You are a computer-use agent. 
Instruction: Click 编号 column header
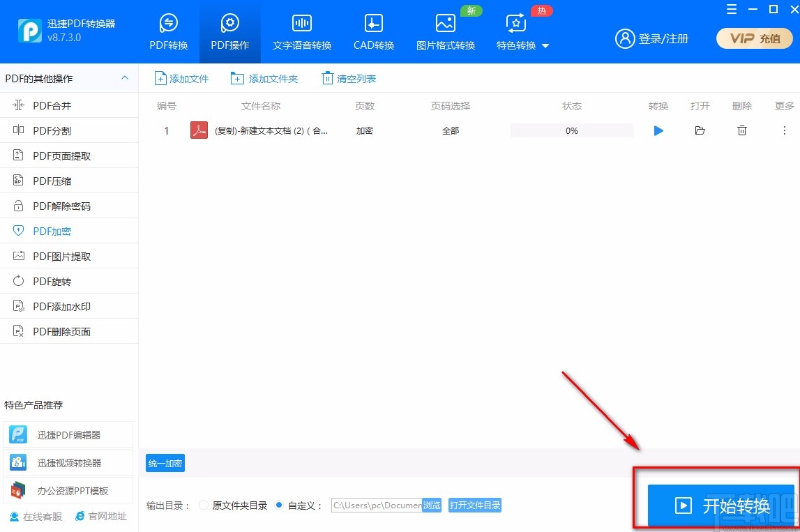point(166,105)
